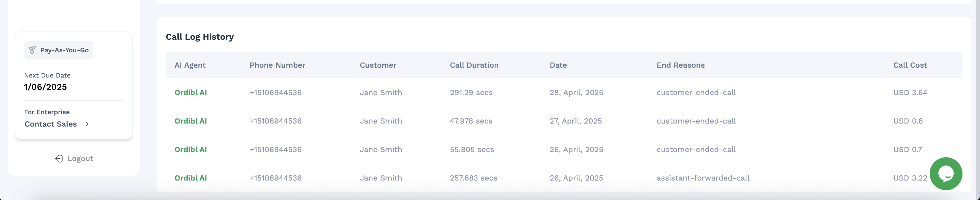Click the Customer column header
The height and width of the screenshot is (200, 980).
[378, 65]
